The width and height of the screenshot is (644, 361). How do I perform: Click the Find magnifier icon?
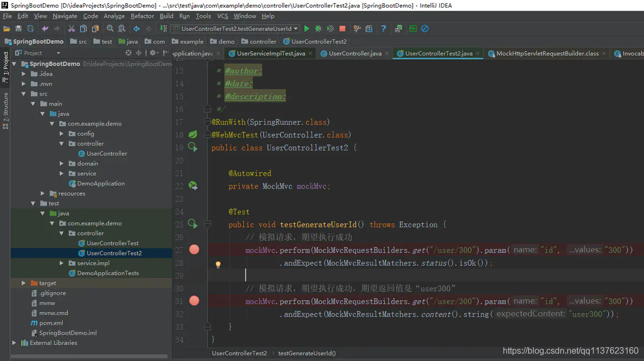tap(110, 28)
